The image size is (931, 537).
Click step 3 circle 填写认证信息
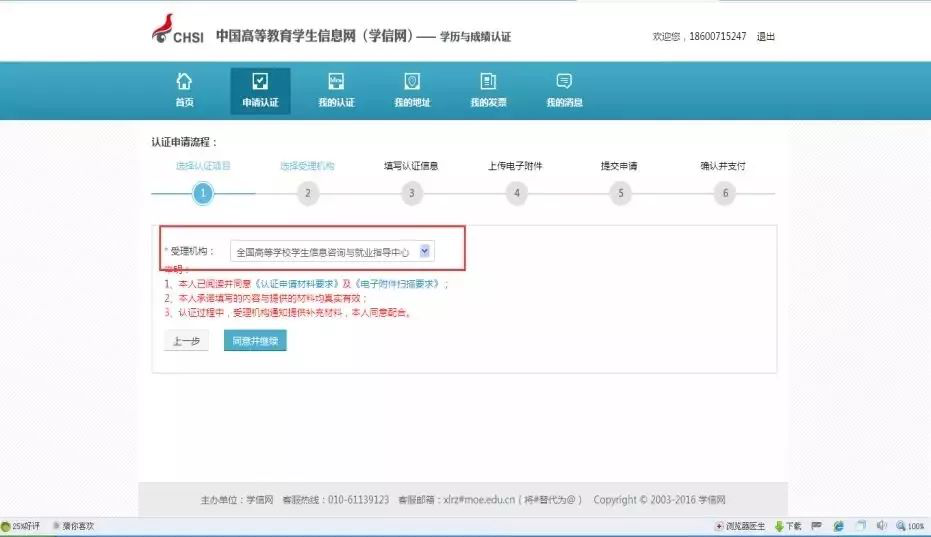click(x=411, y=193)
